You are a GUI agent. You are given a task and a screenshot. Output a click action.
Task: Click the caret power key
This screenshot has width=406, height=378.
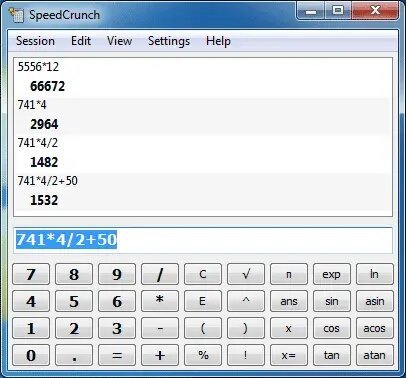click(x=246, y=301)
